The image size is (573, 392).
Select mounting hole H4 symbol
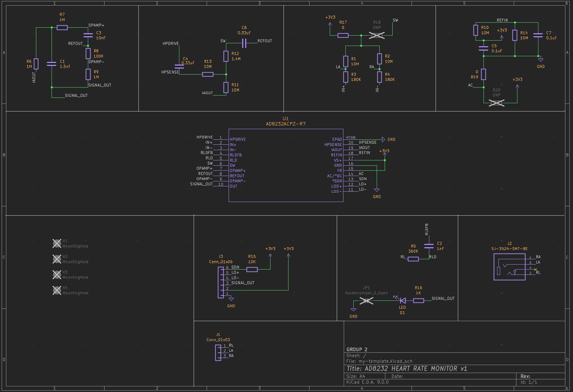click(x=57, y=290)
